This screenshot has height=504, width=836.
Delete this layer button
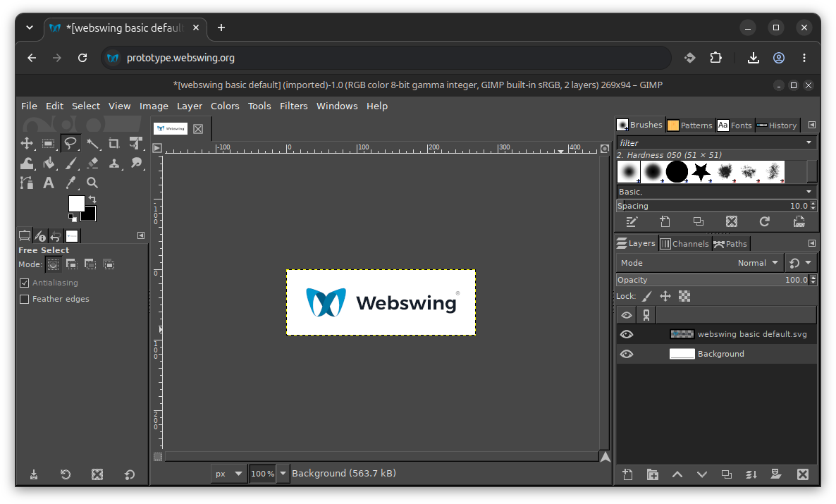tap(802, 474)
